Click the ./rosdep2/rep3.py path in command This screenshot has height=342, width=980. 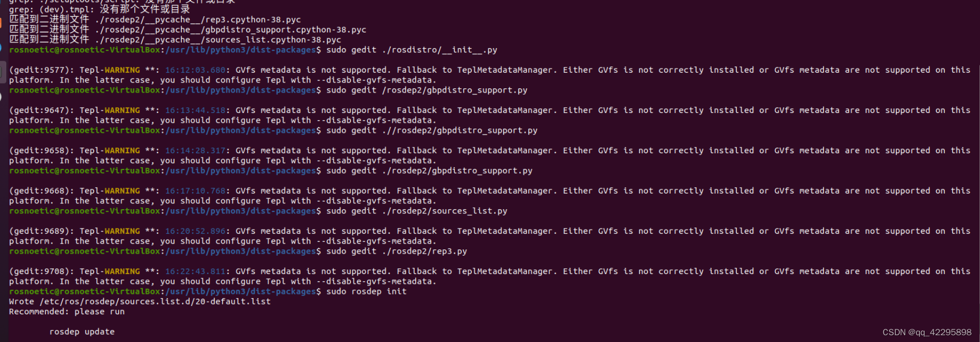424,251
